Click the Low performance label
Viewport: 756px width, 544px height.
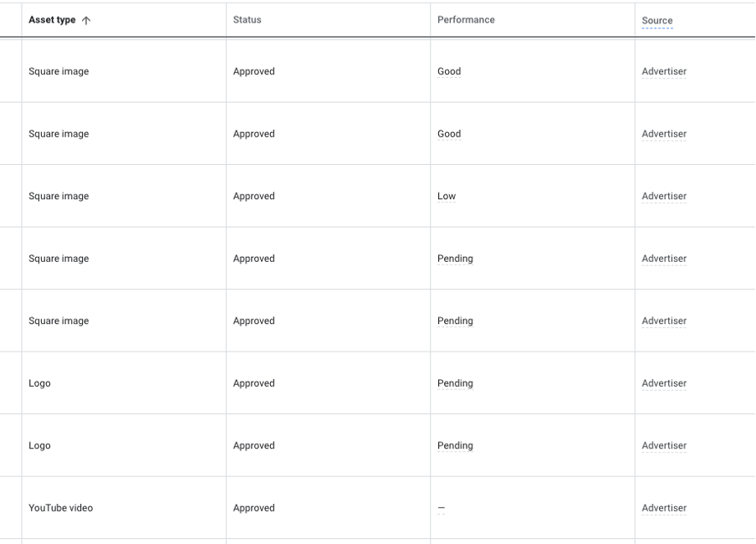click(447, 197)
